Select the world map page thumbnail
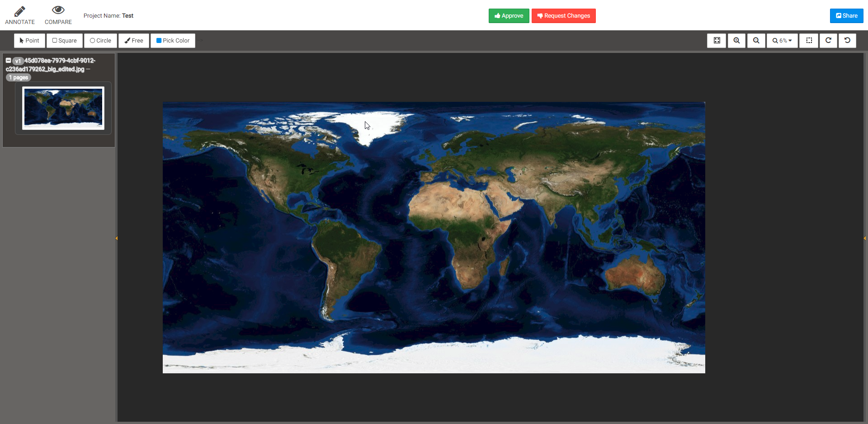This screenshot has width=868, height=424. click(x=63, y=108)
